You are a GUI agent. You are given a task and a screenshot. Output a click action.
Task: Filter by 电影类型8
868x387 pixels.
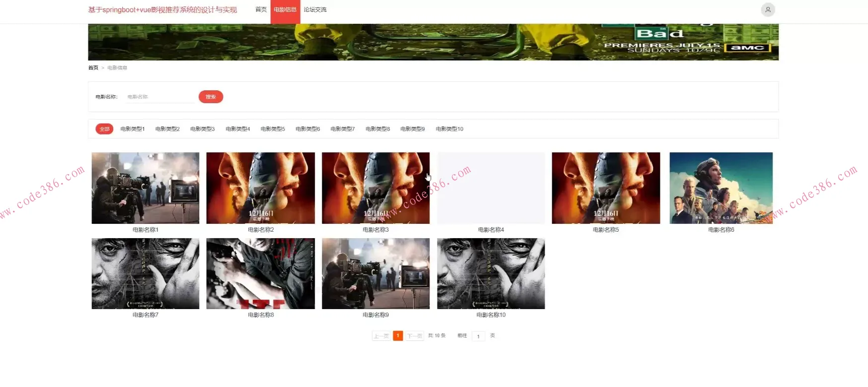[x=378, y=129]
